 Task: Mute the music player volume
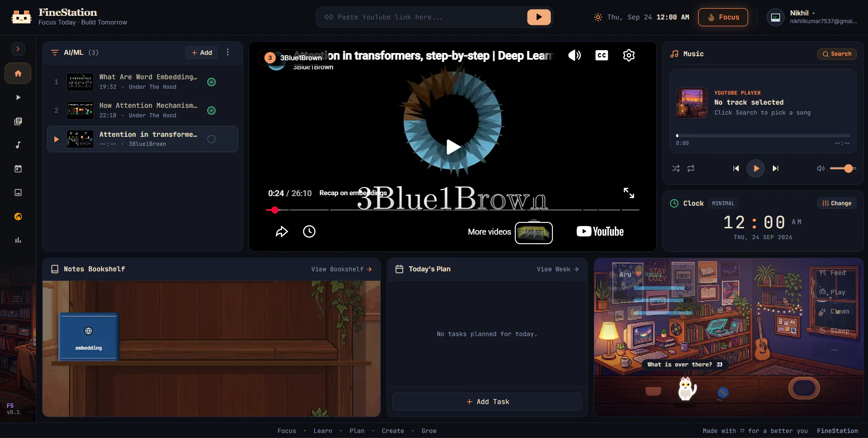[x=820, y=168]
